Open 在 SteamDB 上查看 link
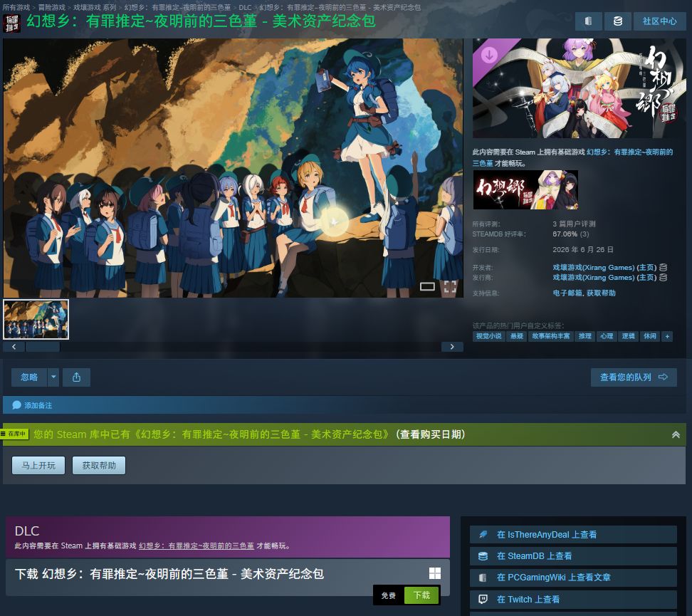Screen dimensions: 692x616 573,556
